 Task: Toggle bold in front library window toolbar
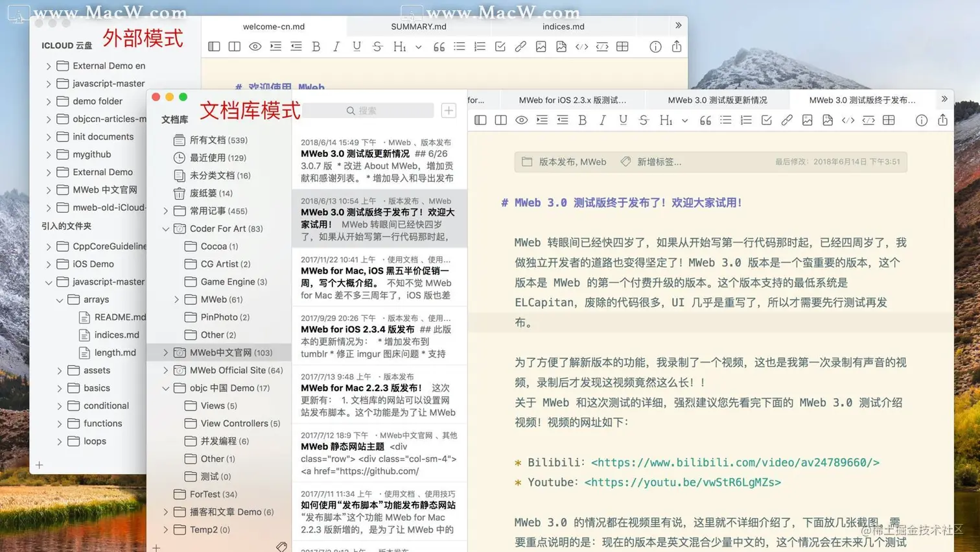[582, 120]
